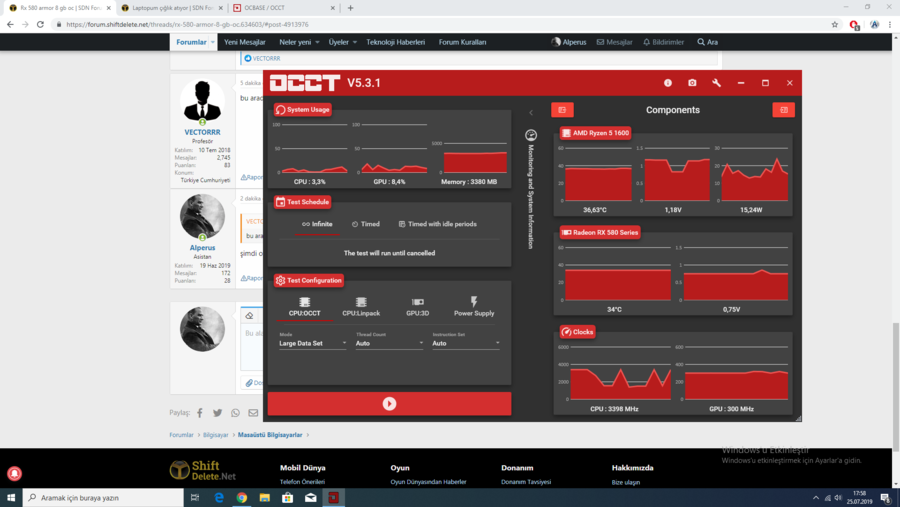Open VECTORRR user profile name link
The height and width of the screenshot is (507, 900).
pyautogui.click(x=202, y=132)
